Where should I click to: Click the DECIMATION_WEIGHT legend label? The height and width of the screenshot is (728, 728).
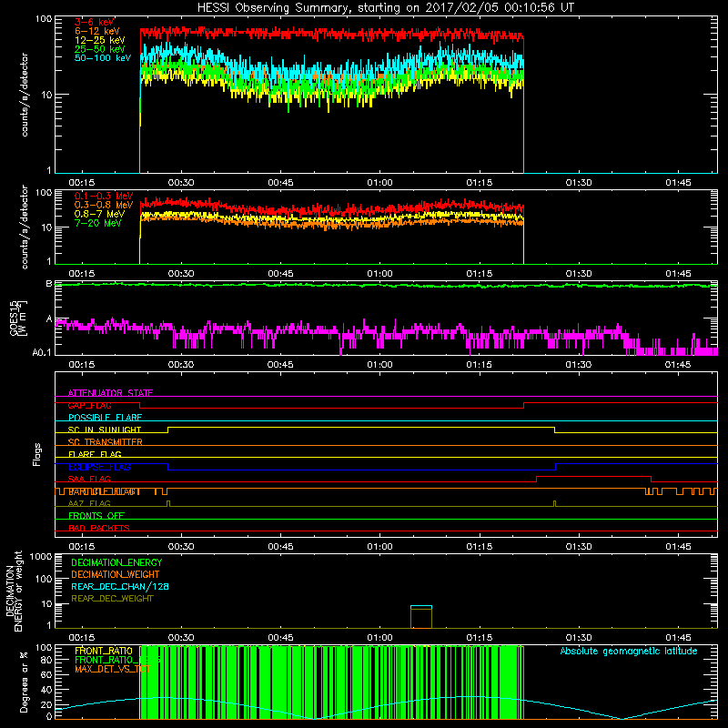116,574
